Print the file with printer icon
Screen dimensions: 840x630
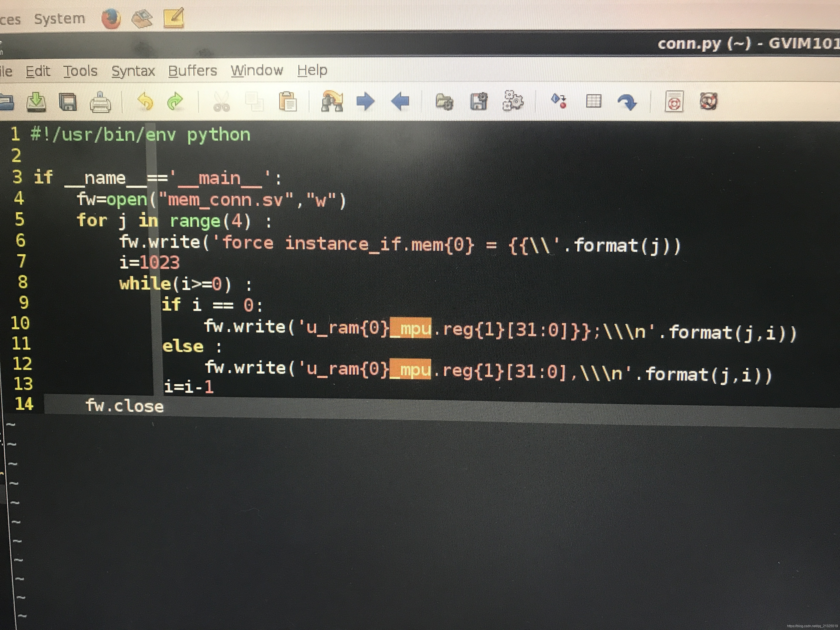pyautogui.click(x=100, y=102)
